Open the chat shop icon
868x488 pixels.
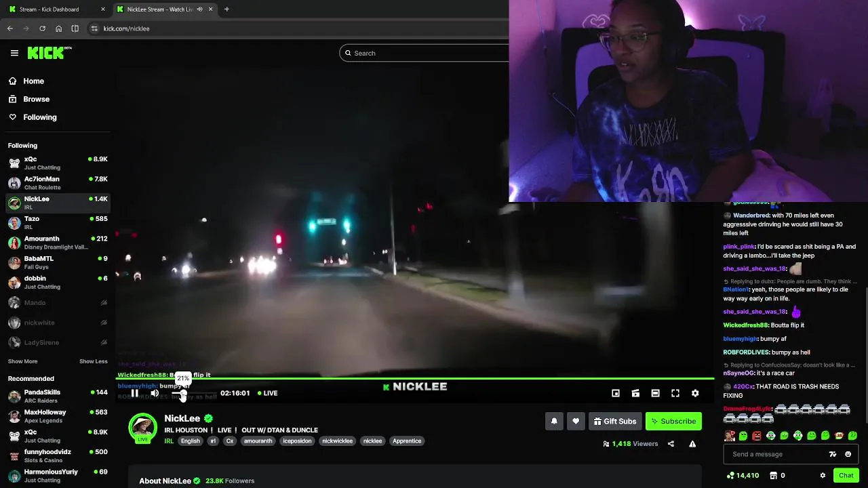(774, 476)
